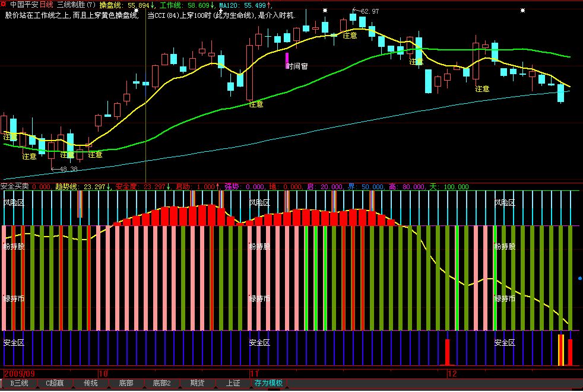Click the 操盘线: 55.894 value
Viewport: 583px width, 392px height.
click(127, 5)
